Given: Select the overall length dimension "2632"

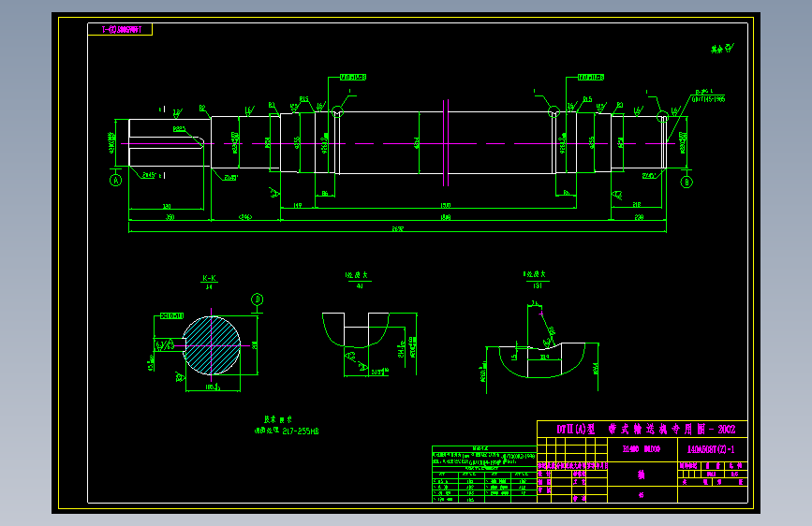Looking at the screenshot, I should [x=397, y=228].
